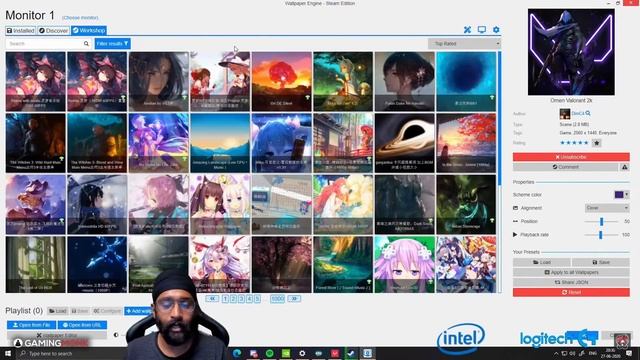Open the monitor display icon
640x360 pixels.
click(482, 30)
